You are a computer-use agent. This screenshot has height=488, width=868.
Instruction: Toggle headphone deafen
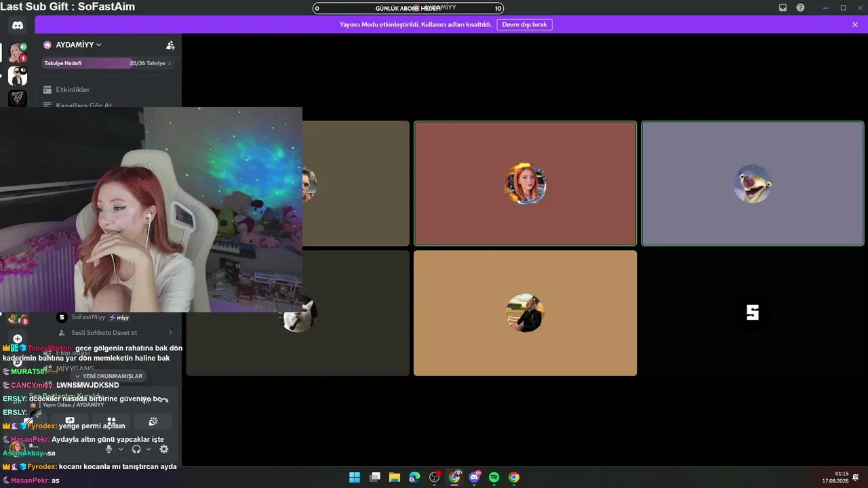point(136,449)
